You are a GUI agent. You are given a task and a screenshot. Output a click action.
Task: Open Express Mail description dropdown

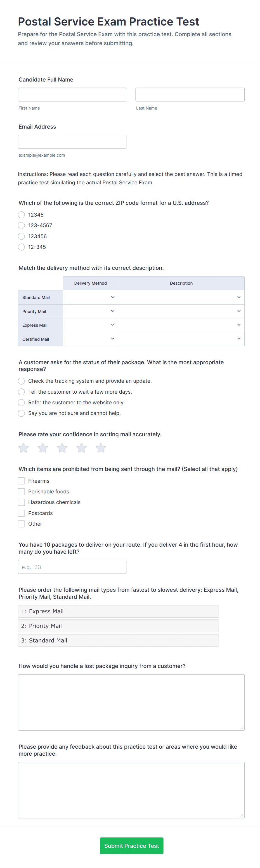tap(181, 325)
